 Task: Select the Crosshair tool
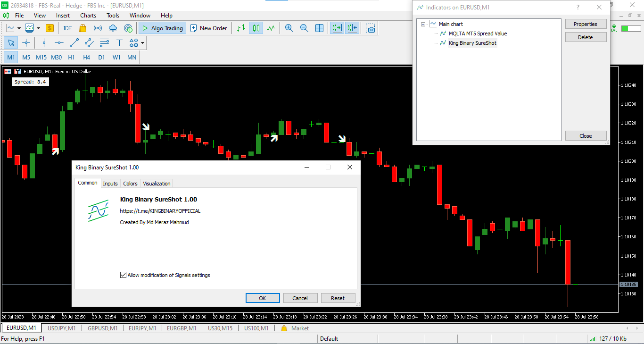pos(26,42)
